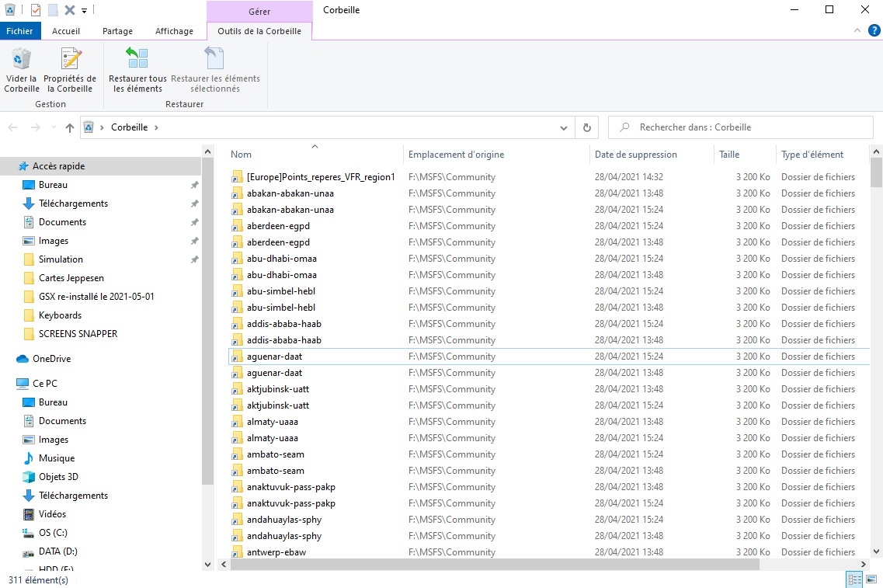883x588 pixels.
Task: Select anaktuvuk-pass-pakp deleted at 15:24
Action: coord(548,503)
